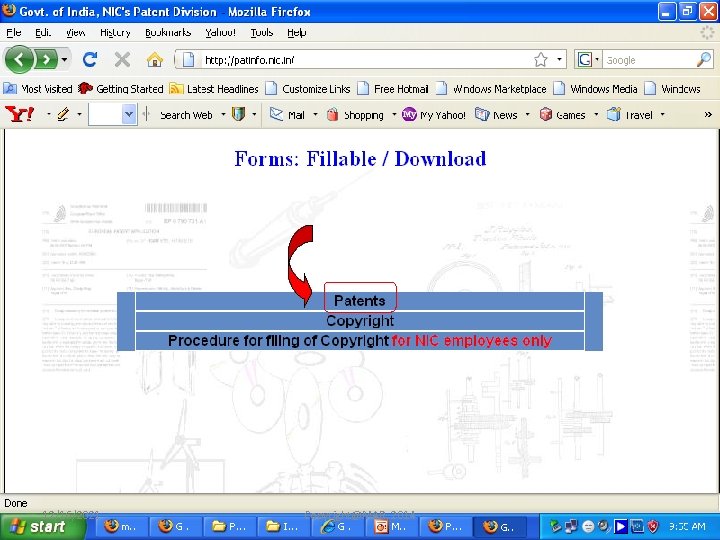This screenshot has height=540, width=720.
Task: Open Windows Marketplace bookmark
Action: click(x=491, y=89)
